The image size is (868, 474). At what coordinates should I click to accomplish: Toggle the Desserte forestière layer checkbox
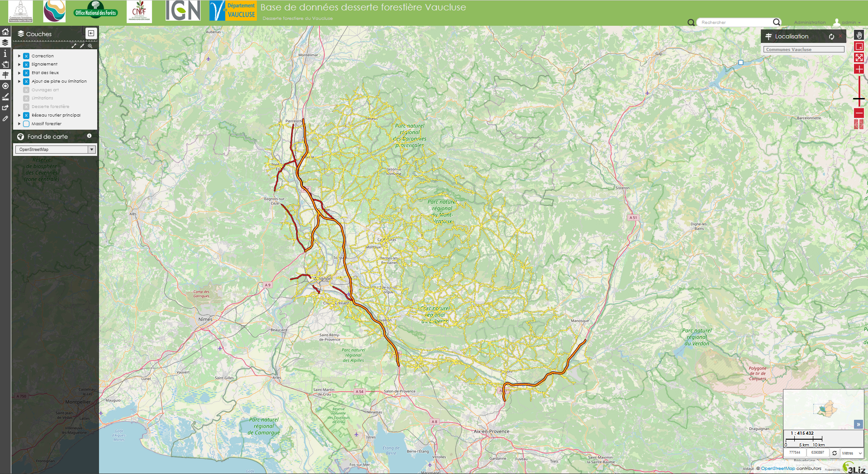(26, 107)
